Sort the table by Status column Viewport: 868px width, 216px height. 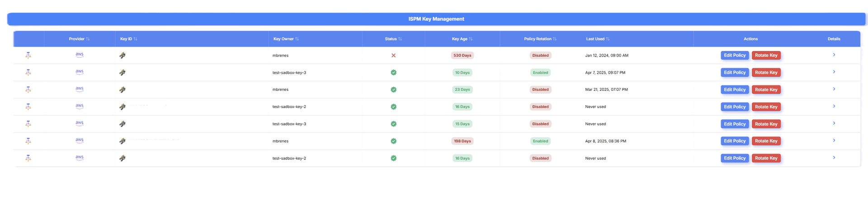click(x=393, y=39)
